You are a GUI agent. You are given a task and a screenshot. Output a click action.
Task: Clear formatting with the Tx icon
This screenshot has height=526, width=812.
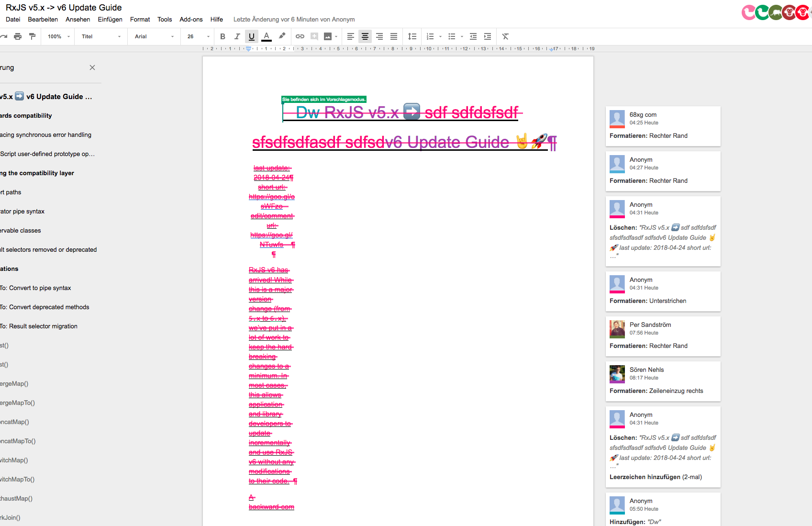coord(505,36)
